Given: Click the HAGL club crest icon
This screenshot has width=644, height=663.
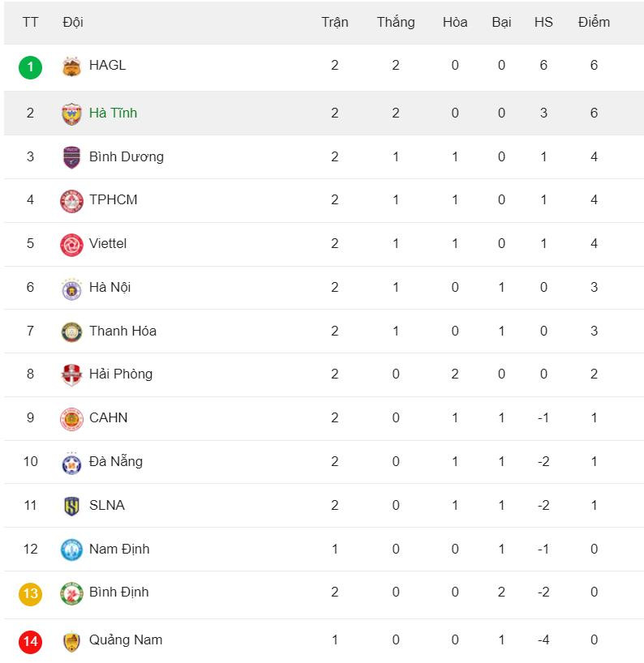Looking at the screenshot, I should coord(72,66).
